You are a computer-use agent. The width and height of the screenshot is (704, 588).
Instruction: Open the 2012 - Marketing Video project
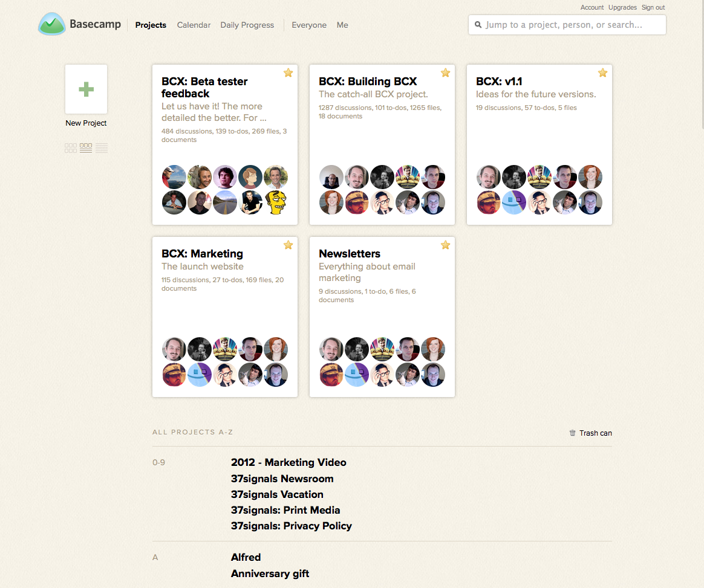click(288, 462)
